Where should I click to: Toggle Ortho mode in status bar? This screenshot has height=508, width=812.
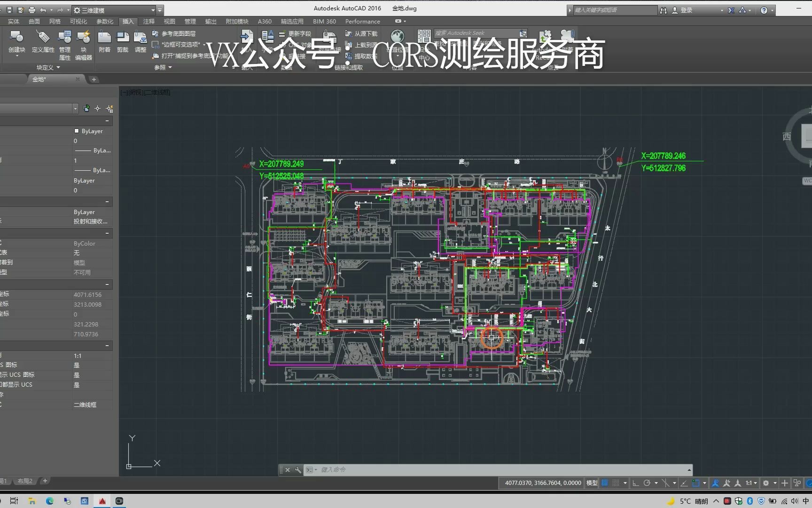(x=636, y=483)
